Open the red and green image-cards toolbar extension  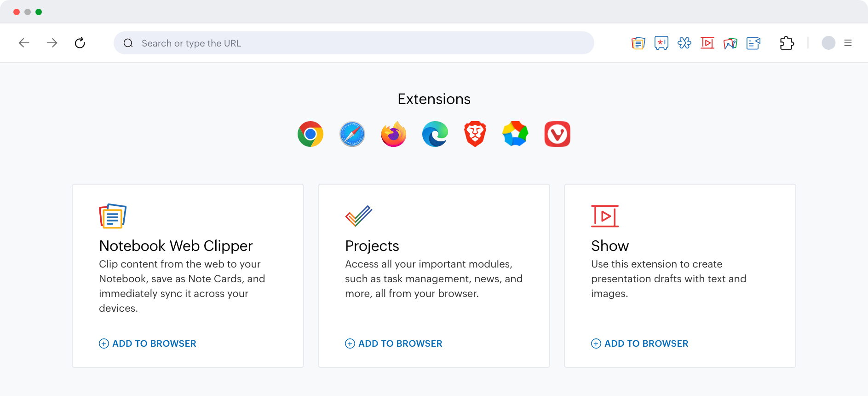coord(730,43)
